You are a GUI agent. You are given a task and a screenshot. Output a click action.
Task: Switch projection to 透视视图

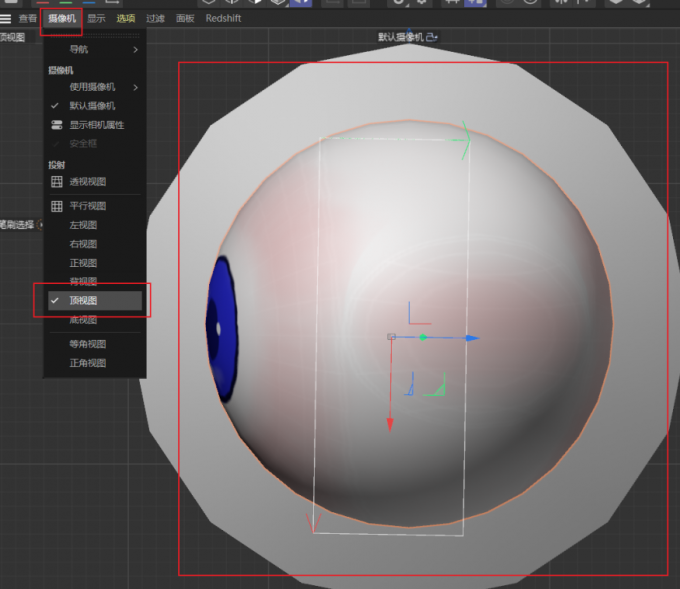click(95, 182)
